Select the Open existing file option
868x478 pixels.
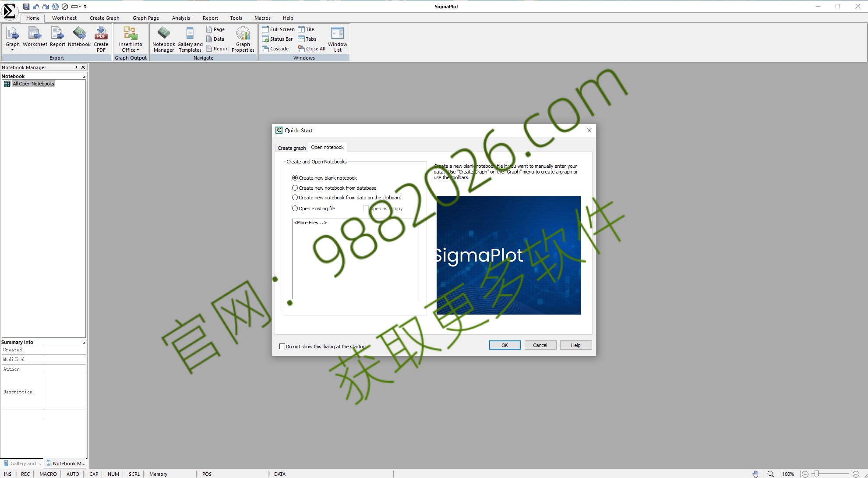[x=314, y=209]
